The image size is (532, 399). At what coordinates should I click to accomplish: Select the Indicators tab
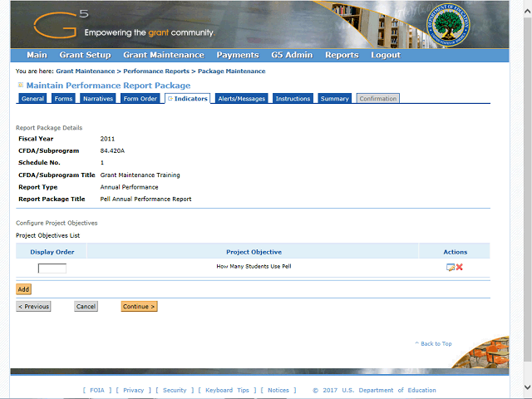188,98
